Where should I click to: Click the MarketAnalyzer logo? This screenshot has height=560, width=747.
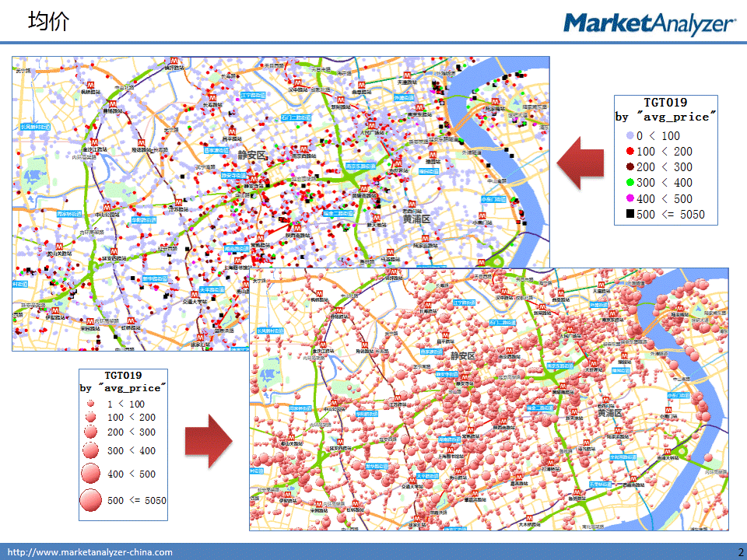[650, 24]
